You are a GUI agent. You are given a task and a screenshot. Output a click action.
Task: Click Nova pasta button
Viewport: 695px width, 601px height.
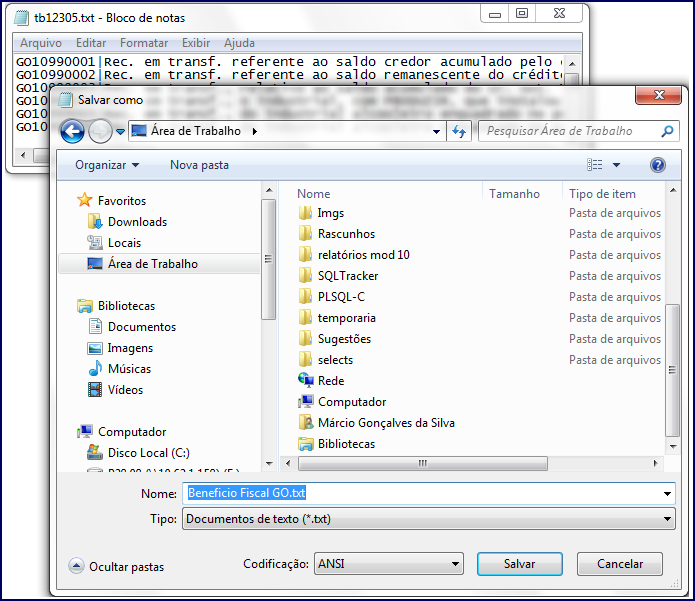tap(199, 165)
